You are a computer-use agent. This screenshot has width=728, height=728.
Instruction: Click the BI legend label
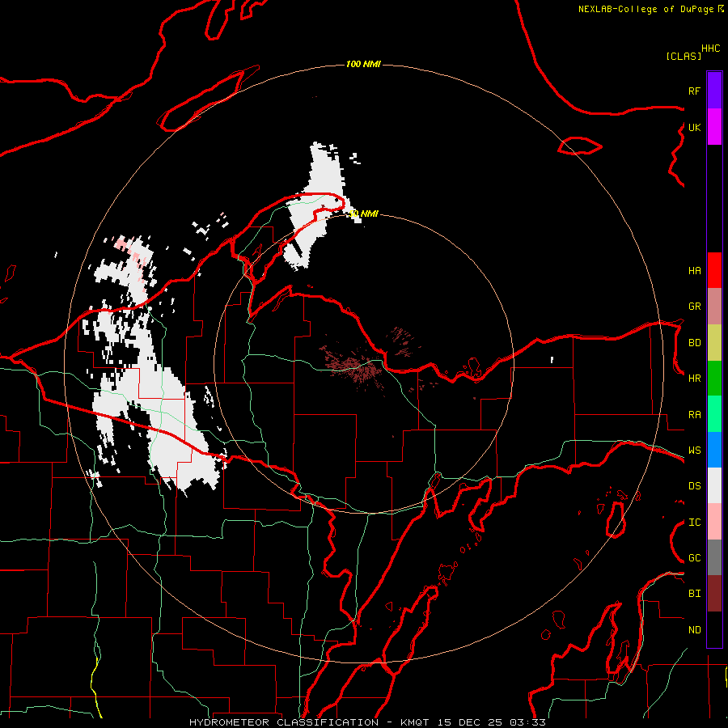[694, 594]
